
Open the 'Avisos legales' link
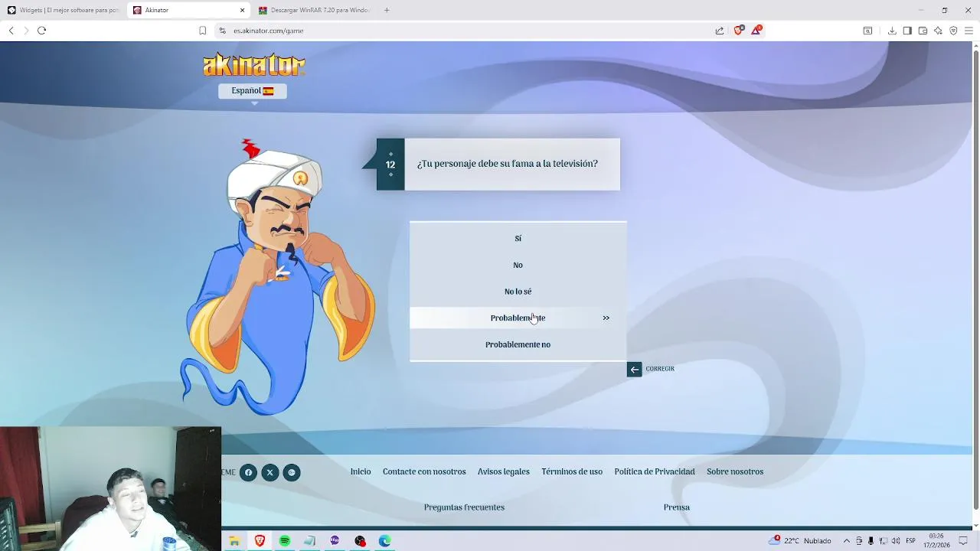pyautogui.click(x=504, y=471)
